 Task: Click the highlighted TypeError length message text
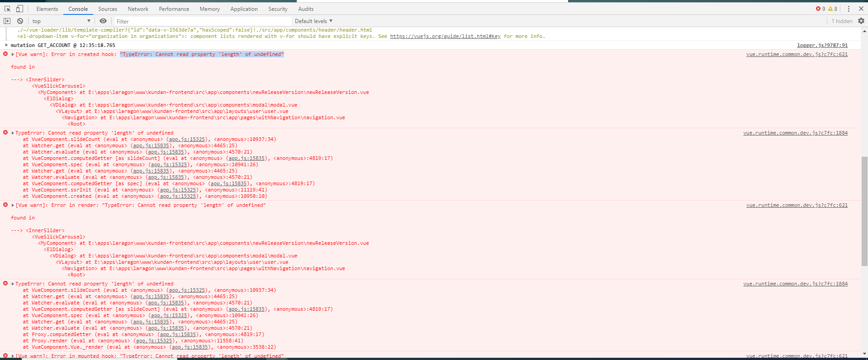202,54
